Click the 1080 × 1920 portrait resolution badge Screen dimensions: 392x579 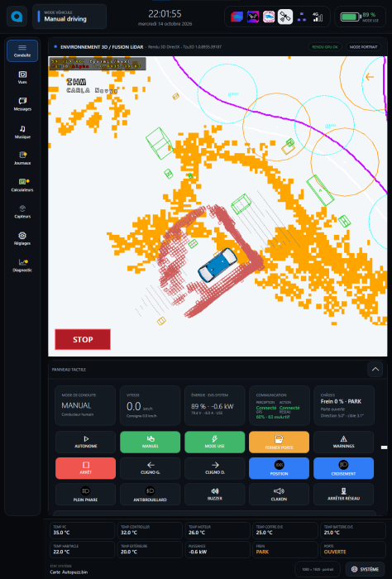click(x=318, y=569)
